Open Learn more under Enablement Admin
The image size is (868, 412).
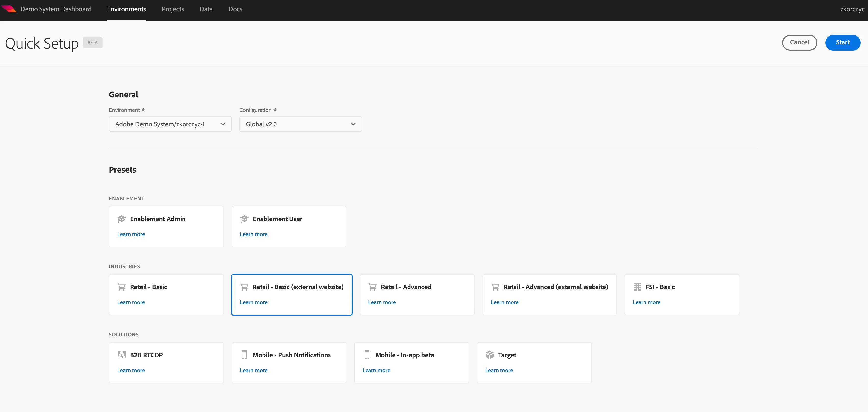[131, 234]
